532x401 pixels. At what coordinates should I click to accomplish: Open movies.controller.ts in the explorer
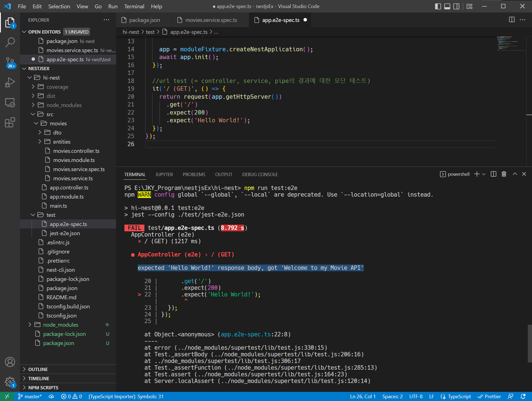tap(76, 151)
